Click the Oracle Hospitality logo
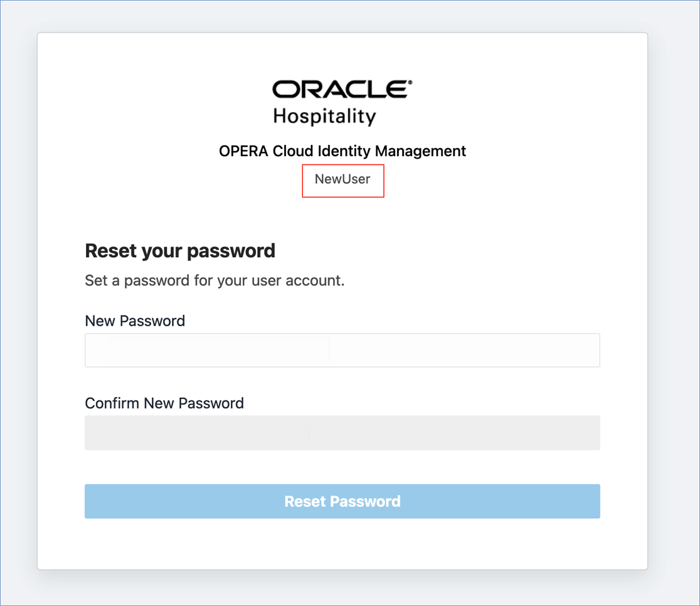 point(342,100)
